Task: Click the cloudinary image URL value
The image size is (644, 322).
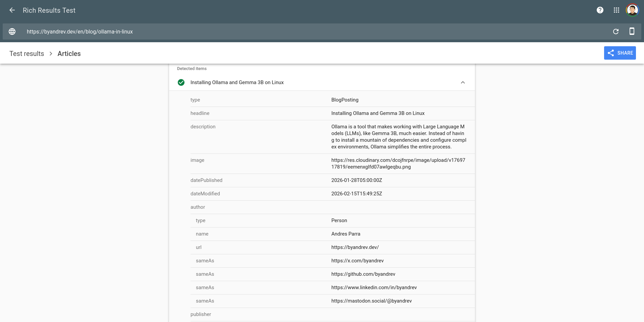Action: [x=398, y=164]
